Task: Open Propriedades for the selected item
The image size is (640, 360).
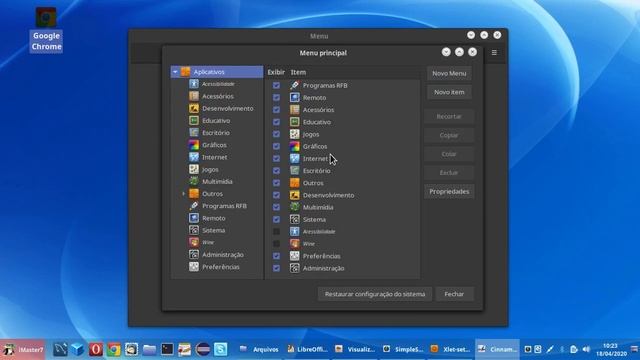Action: click(449, 191)
